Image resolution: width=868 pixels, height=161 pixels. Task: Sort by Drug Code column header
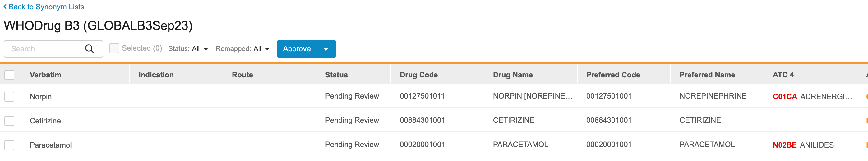[418, 75]
